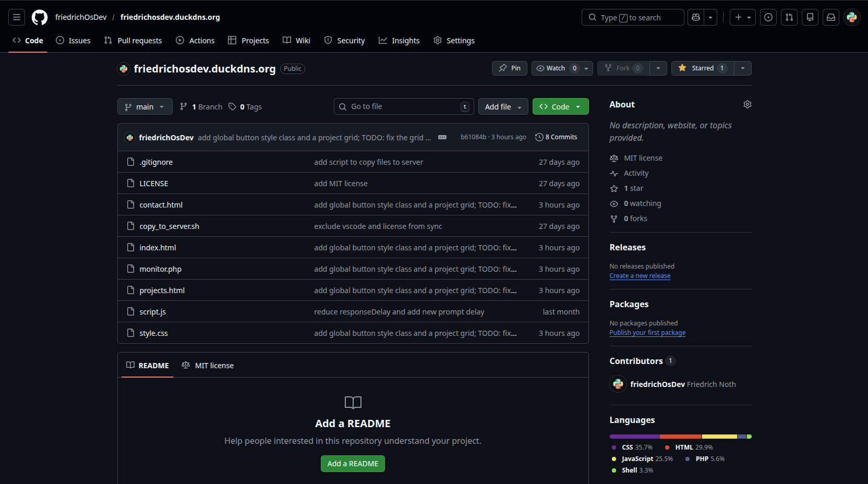Open the copy_to_server.sh file
Screen dimensions: 868x484
click(x=169, y=226)
